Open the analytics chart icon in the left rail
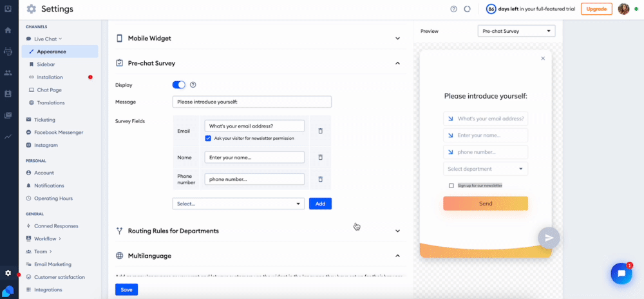The image size is (644, 299). [8, 137]
